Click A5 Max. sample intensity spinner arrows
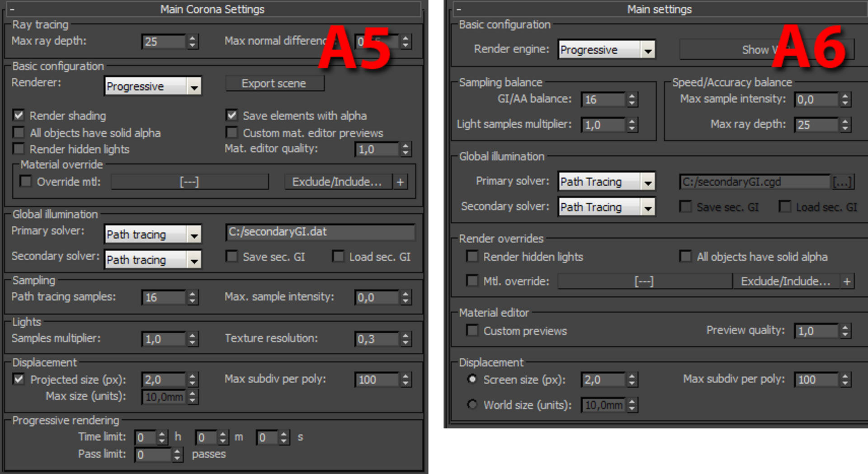The height and width of the screenshot is (474, 868). click(x=406, y=297)
